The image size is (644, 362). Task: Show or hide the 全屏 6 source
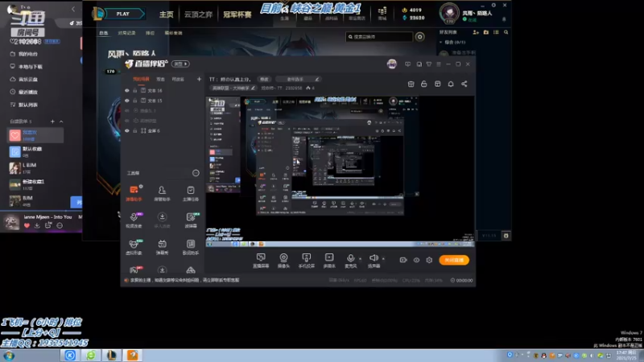127,131
